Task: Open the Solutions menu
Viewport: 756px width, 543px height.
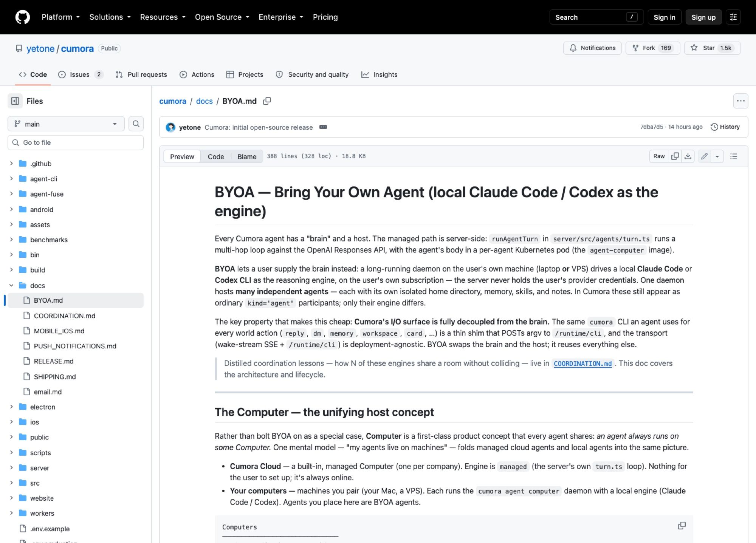Action: [x=110, y=17]
